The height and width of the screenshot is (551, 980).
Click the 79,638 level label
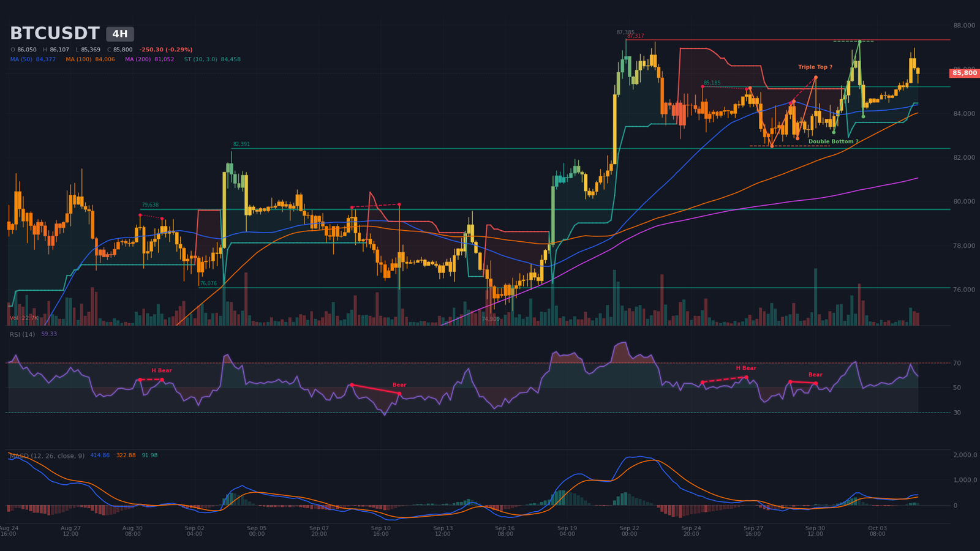[150, 205]
